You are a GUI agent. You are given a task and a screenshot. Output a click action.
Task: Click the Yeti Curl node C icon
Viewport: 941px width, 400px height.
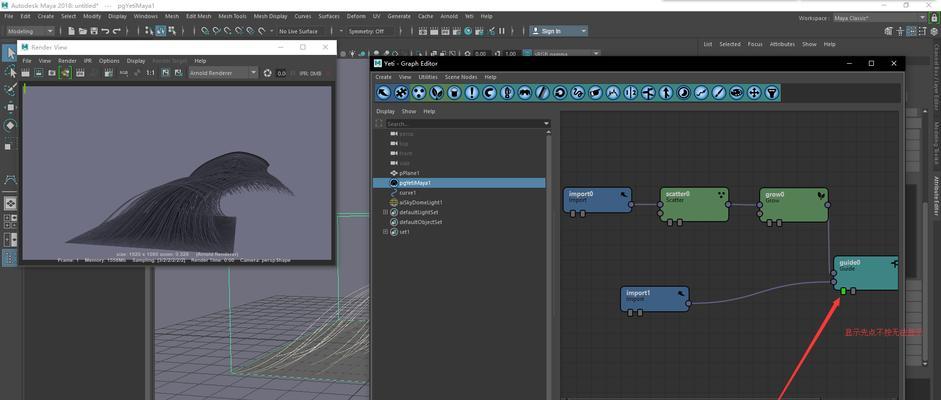click(x=490, y=93)
